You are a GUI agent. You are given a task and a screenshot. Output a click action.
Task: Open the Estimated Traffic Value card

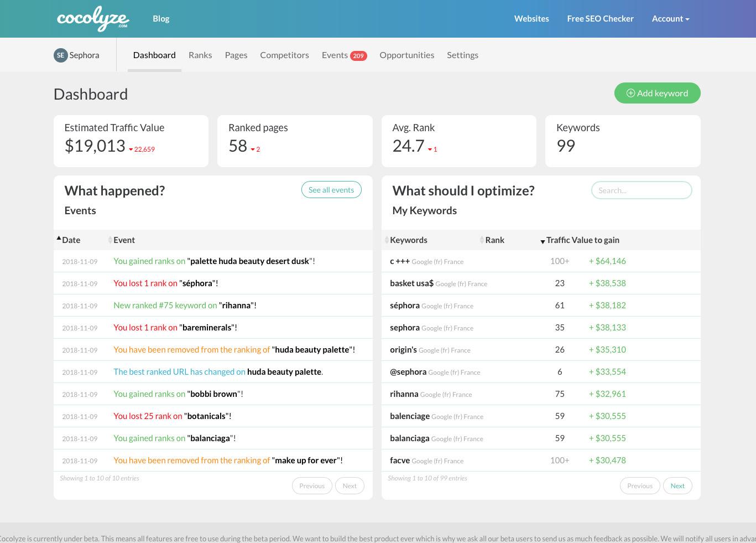pyautogui.click(x=131, y=141)
